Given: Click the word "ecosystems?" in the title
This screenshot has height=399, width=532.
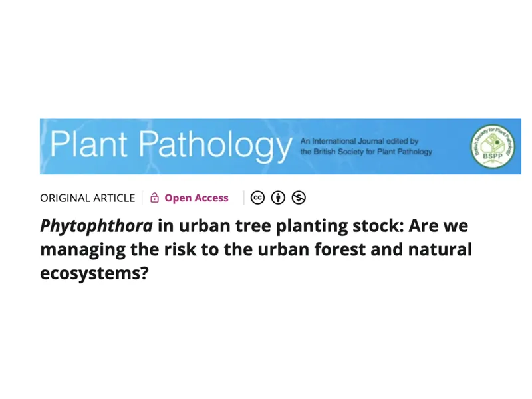Looking at the screenshot, I should pyautogui.click(x=93, y=274).
